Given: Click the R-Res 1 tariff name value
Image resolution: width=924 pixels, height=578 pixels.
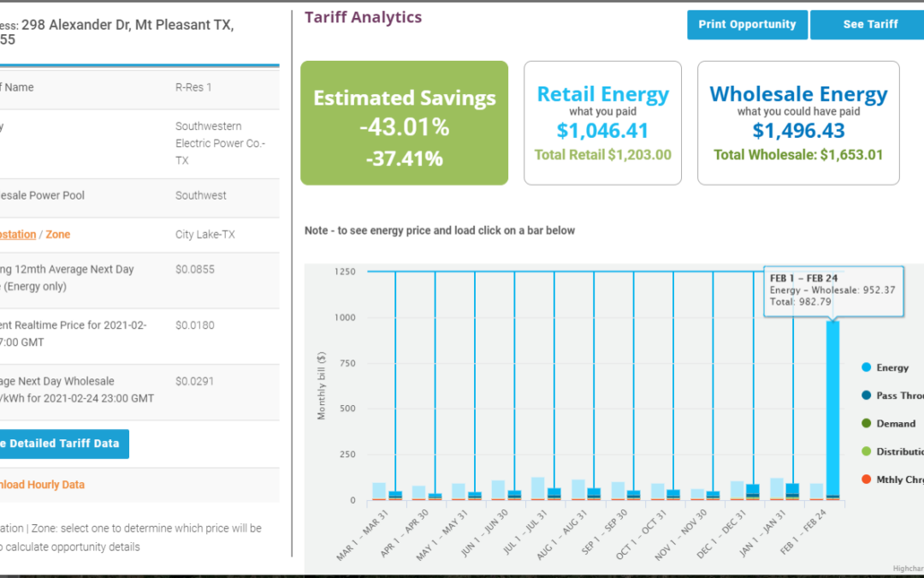Looking at the screenshot, I should (x=193, y=87).
